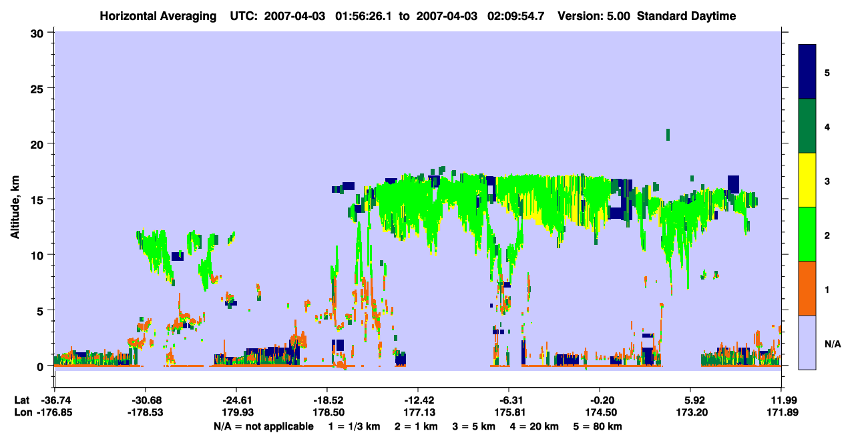The width and height of the screenshot is (868, 445).
Task: Click the longitude label 179.93
Action: [x=236, y=413]
